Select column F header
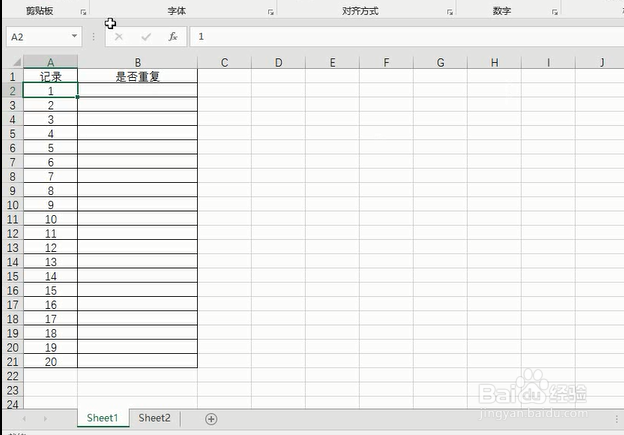This screenshot has width=624, height=435. point(386,62)
